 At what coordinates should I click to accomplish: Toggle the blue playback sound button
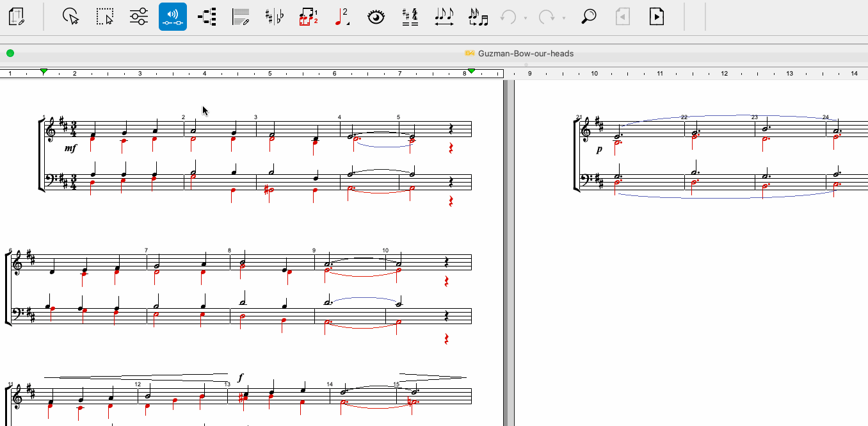173,17
